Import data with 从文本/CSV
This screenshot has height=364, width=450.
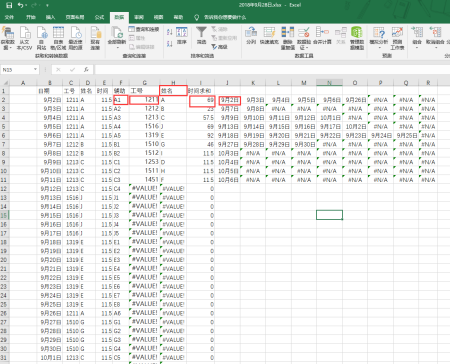25,38
